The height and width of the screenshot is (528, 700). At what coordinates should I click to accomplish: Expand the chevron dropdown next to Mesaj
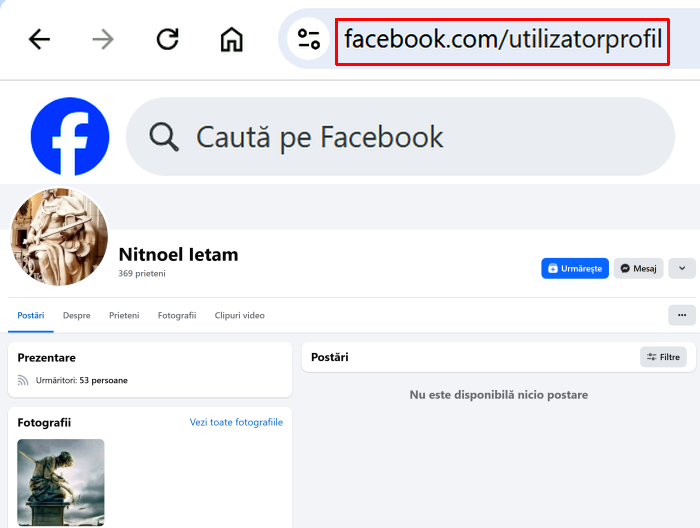pos(682,268)
